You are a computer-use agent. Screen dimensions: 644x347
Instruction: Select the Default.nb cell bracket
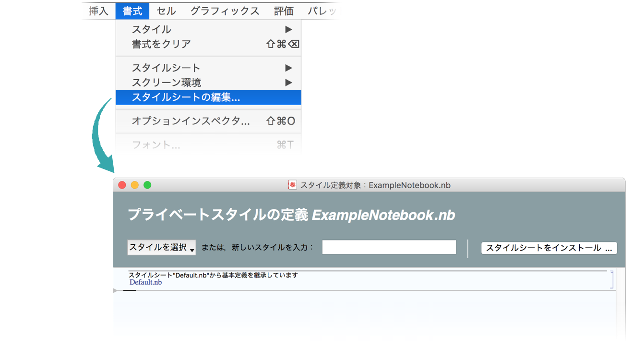[x=612, y=279]
